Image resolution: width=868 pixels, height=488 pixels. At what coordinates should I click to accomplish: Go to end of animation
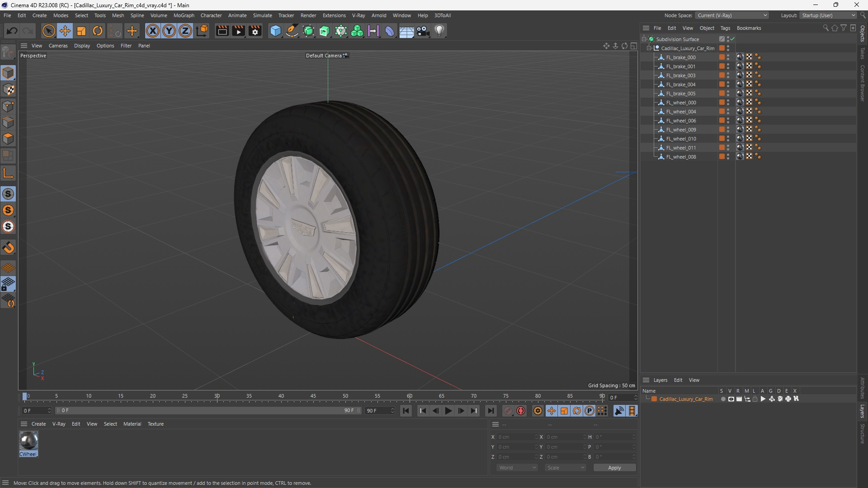click(x=491, y=411)
